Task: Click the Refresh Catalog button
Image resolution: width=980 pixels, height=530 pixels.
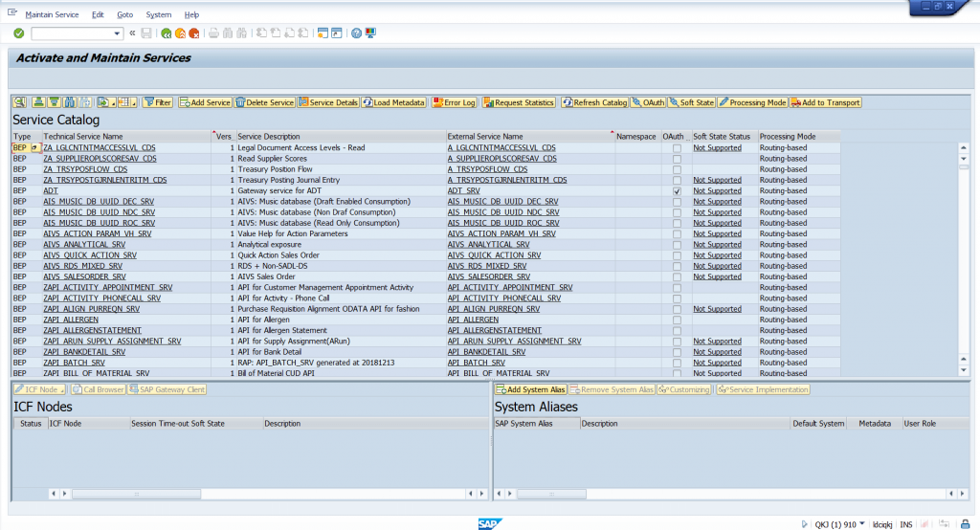Action: point(594,102)
